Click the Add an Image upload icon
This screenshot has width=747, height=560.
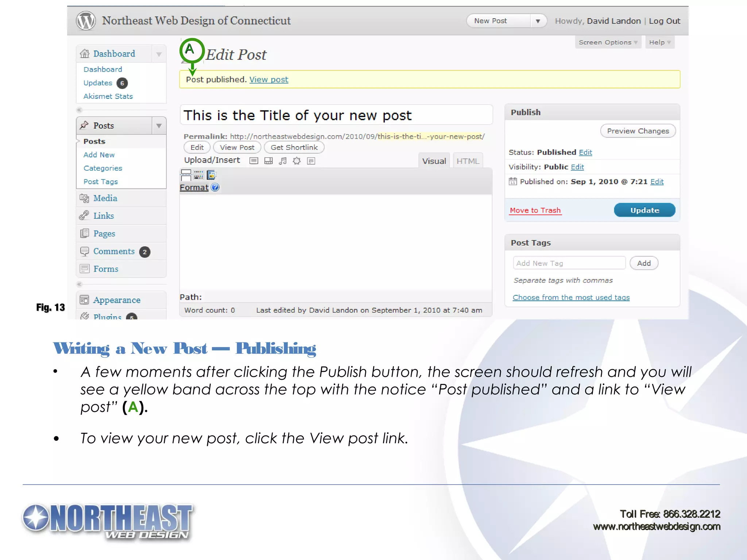click(x=254, y=161)
